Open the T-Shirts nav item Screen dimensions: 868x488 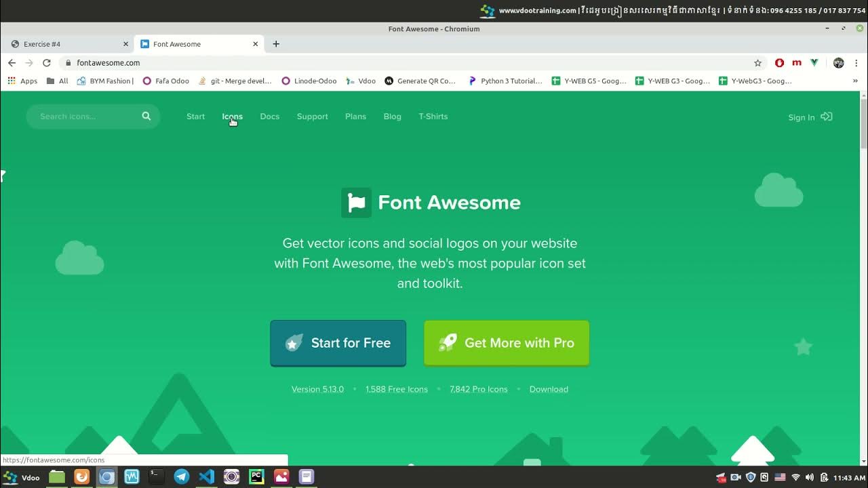(433, 117)
